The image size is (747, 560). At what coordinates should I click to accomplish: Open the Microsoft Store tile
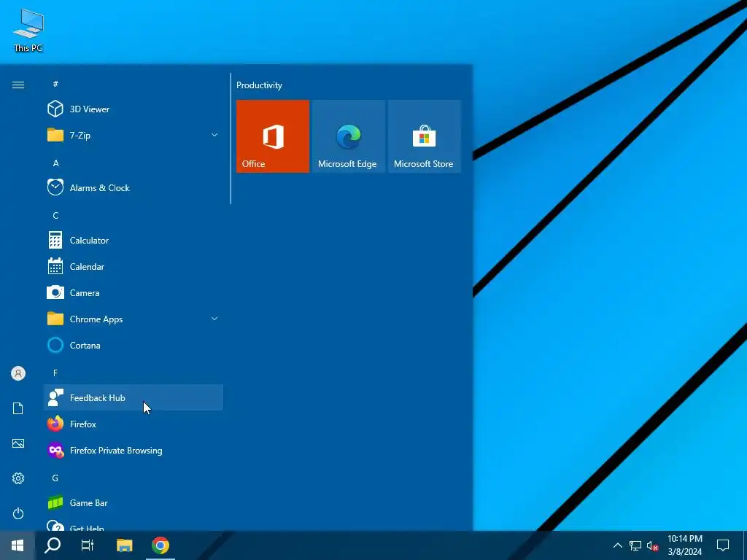(x=424, y=136)
